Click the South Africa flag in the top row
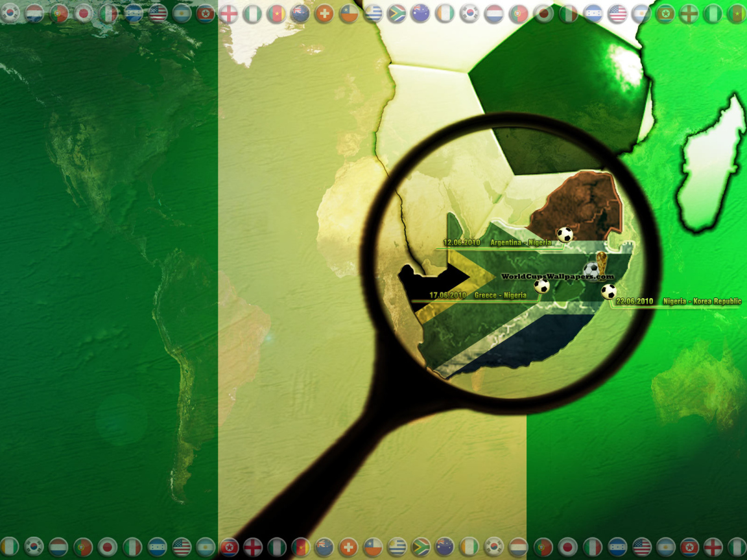Viewport: 747px width, 560px height. click(x=396, y=14)
